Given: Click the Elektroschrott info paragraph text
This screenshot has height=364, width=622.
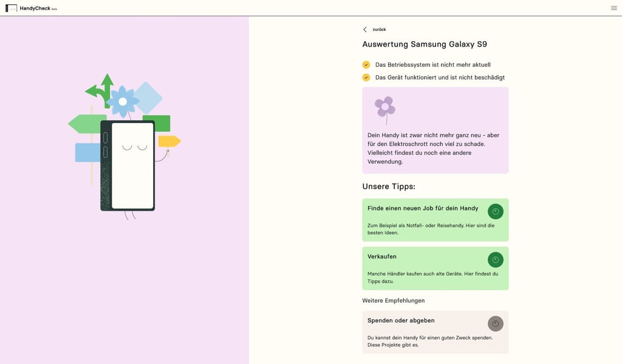Looking at the screenshot, I should (433, 148).
